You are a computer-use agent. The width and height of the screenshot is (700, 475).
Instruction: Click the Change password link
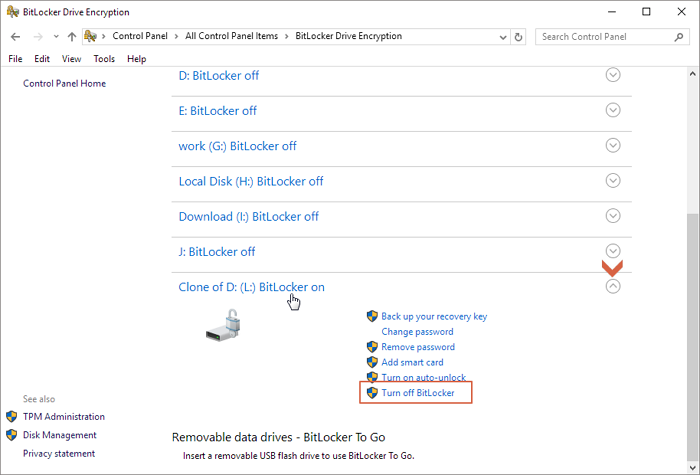pos(417,332)
